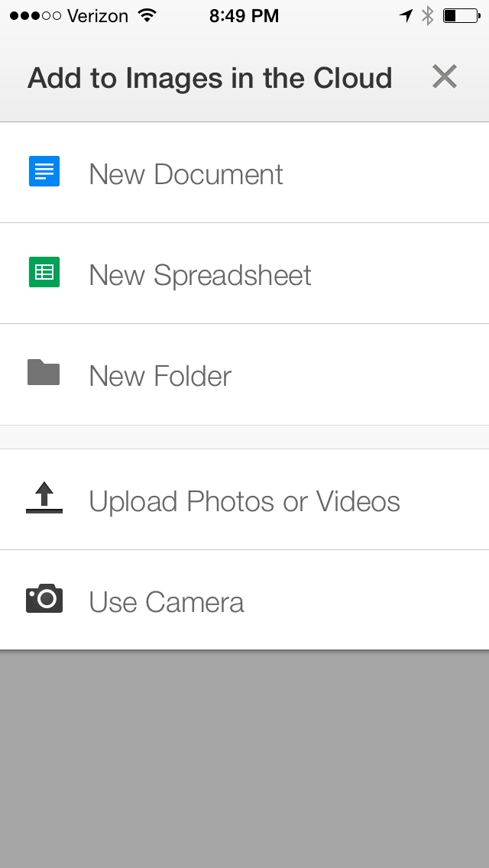
Task: Tap the cellular signal strength dots
Action: point(35,15)
